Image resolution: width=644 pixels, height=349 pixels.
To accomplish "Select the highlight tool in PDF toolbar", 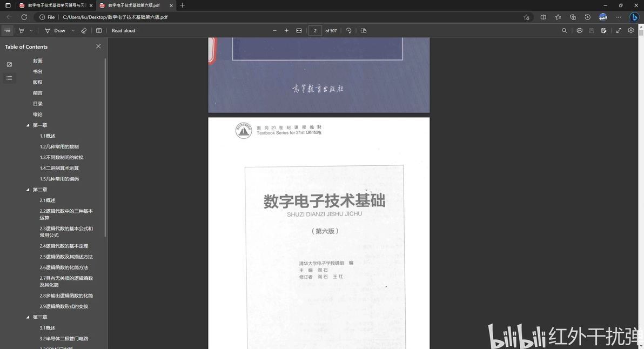I will tap(22, 30).
